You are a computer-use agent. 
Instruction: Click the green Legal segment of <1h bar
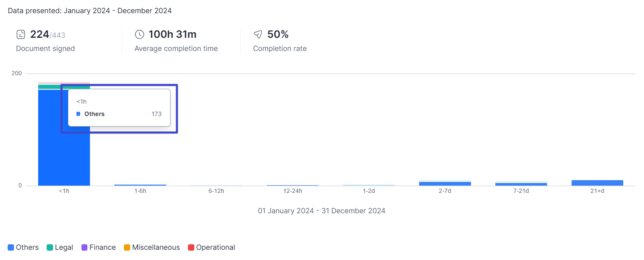[x=49, y=87]
